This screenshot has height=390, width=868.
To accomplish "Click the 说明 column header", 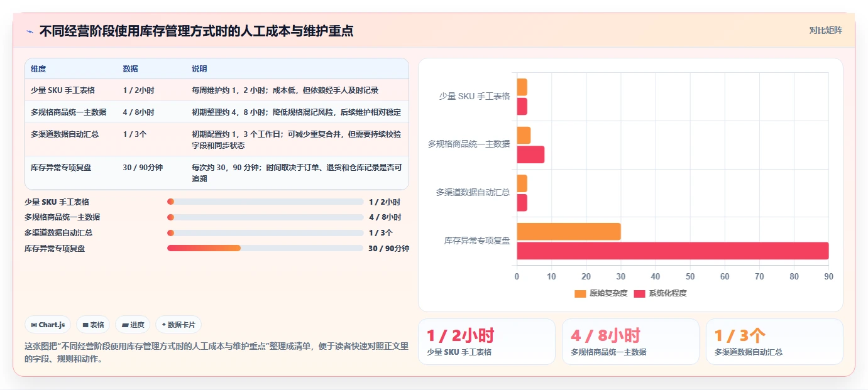I will 199,69.
